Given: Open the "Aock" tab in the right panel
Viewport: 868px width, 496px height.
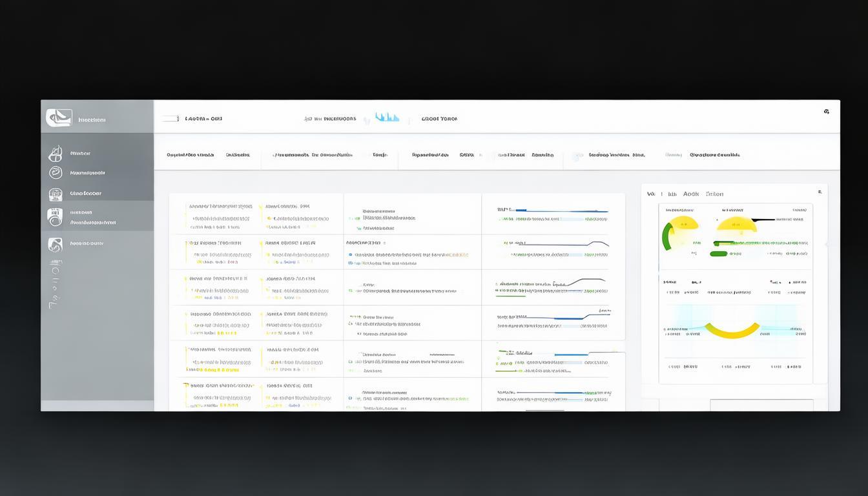Looking at the screenshot, I should (x=691, y=194).
